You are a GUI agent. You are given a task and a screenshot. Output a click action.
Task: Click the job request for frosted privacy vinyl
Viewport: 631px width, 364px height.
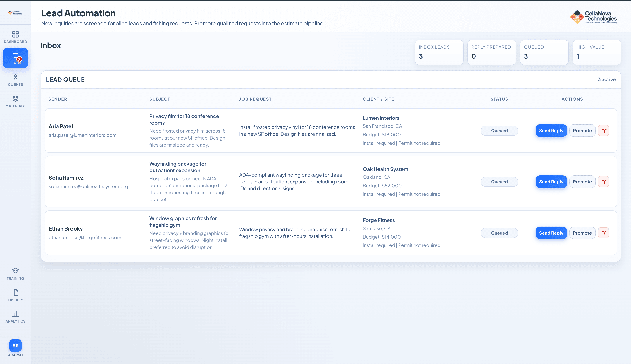(x=297, y=131)
